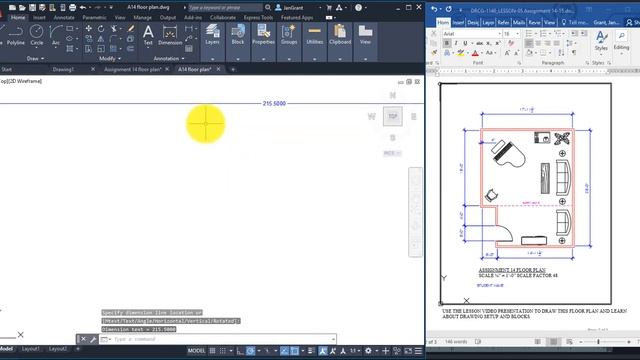Expand the Modify panel dropdown
The height and width of the screenshot is (360, 640).
point(110,59)
